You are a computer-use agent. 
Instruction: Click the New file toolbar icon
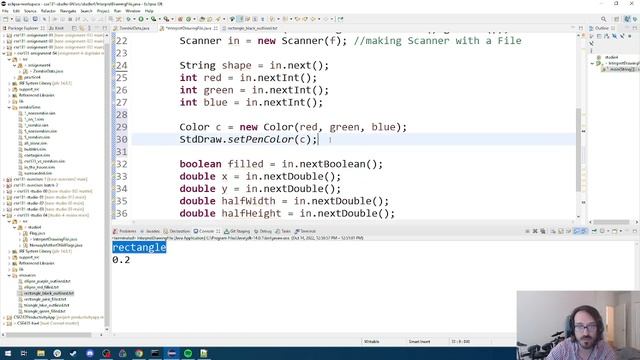pos(6,19)
